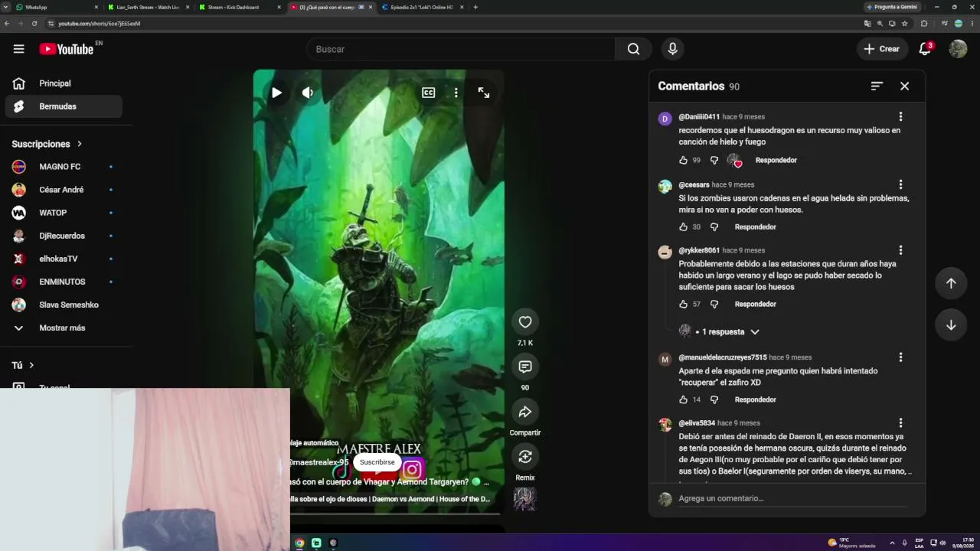Dislike rykker8061's comment
This screenshot has width=980, height=551.
(714, 304)
